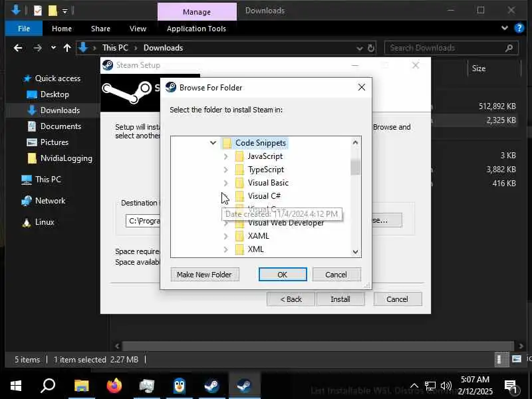
Task: Go up one folder level arrow
Action: click(67, 48)
